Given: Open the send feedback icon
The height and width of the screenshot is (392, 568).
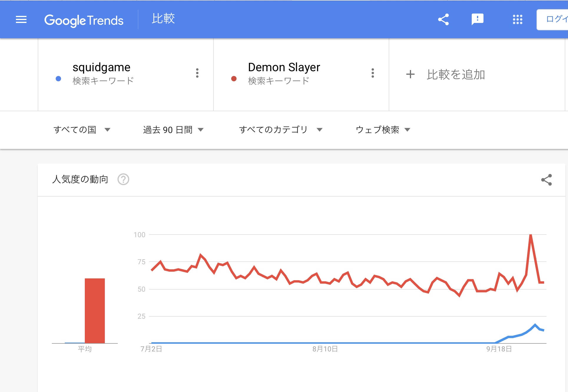Looking at the screenshot, I should click(477, 20).
